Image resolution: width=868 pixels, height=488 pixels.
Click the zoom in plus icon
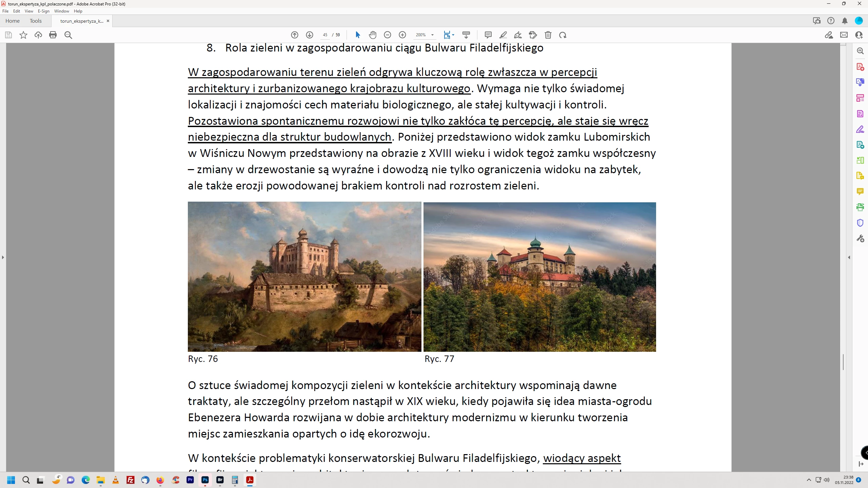click(x=402, y=35)
